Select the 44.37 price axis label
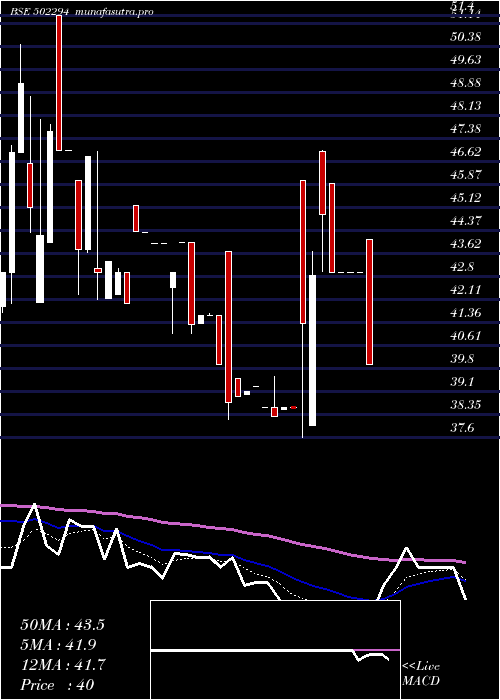This screenshot has height=700, width=500. coord(466,221)
